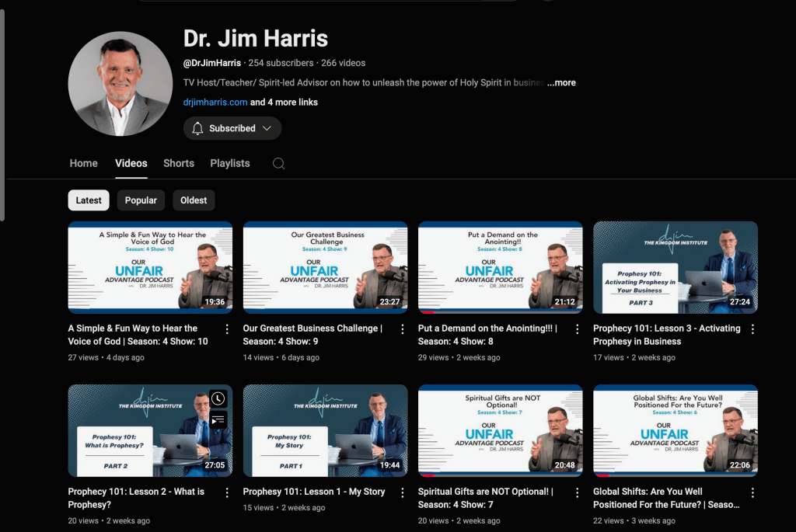Select the Popular sort chip
Viewport: 796px width, 532px height.
click(141, 200)
